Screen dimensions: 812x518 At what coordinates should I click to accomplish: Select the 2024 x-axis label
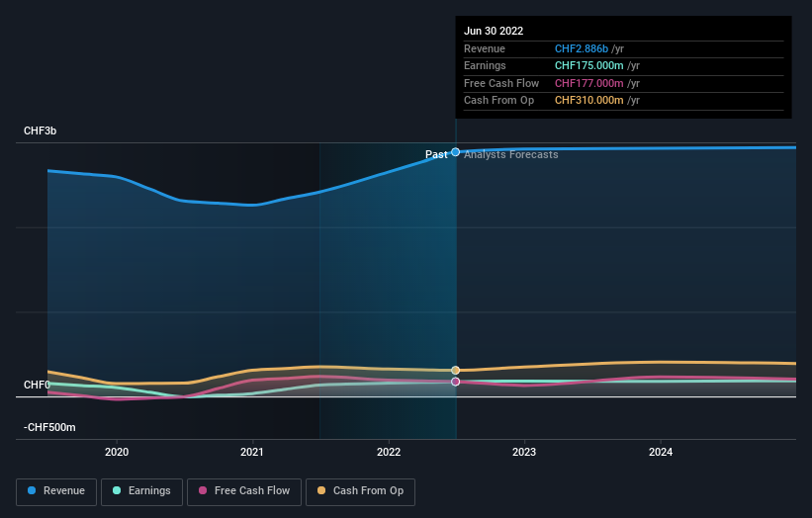tap(661, 452)
